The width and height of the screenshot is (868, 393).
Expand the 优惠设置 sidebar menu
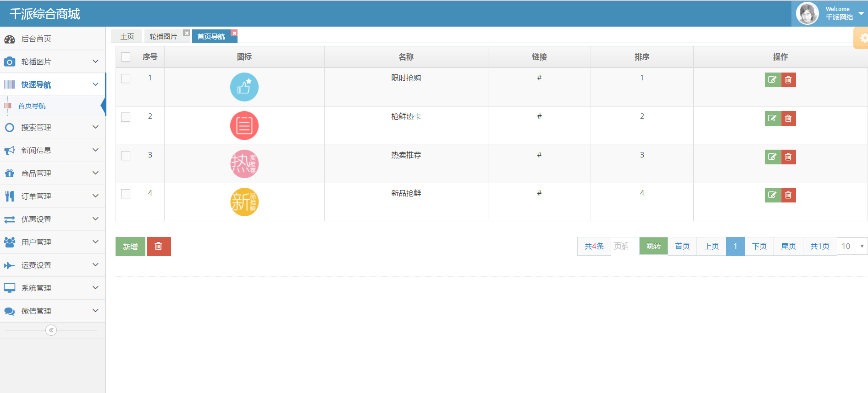[x=95, y=219]
